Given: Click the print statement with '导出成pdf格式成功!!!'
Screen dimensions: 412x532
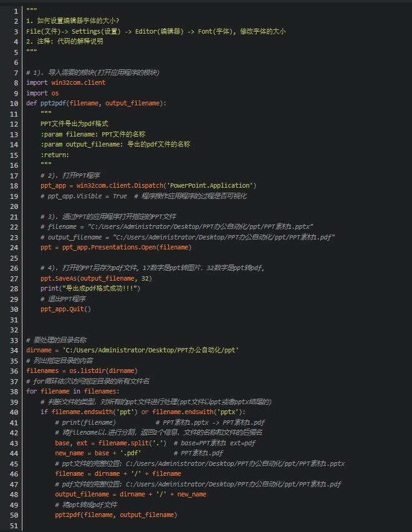Looking at the screenshot, I should 90,288.
